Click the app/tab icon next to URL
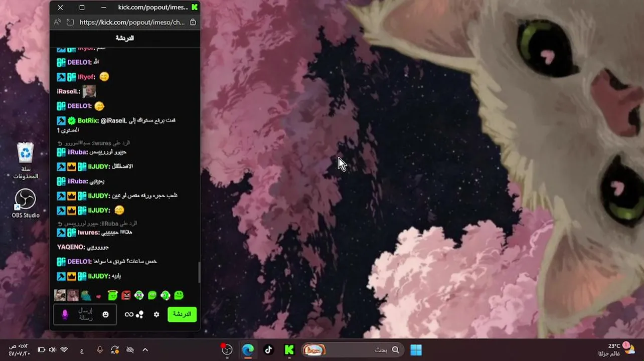The width and height of the screenshot is (644, 361). coord(70,22)
